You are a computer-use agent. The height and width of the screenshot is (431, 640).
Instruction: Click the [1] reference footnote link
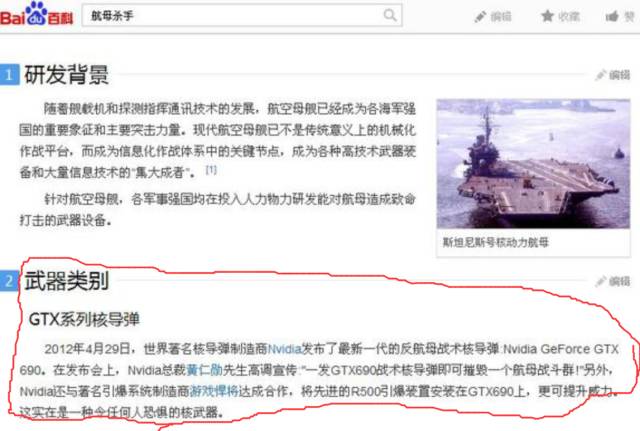(x=211, y=170)
